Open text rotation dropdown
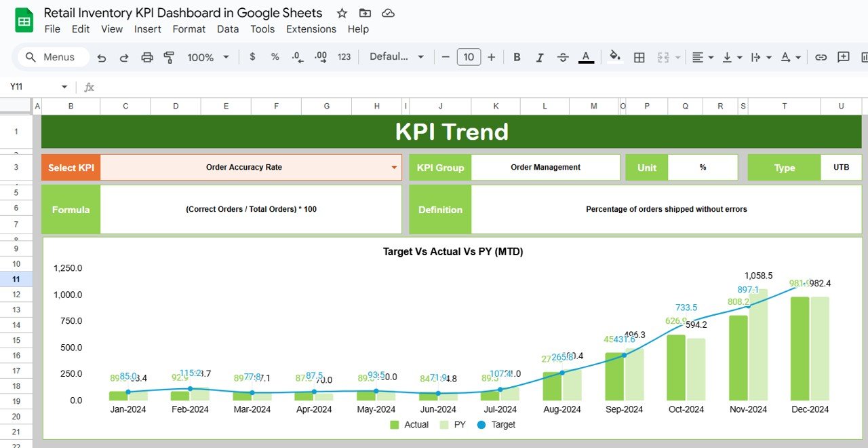 click(791, 58)
